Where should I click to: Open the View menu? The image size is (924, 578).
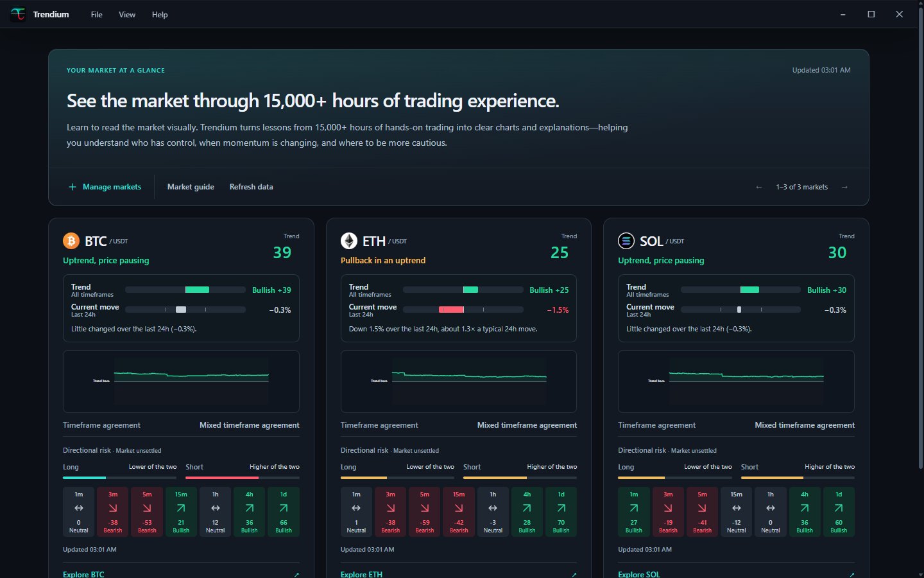click(127, 15)
